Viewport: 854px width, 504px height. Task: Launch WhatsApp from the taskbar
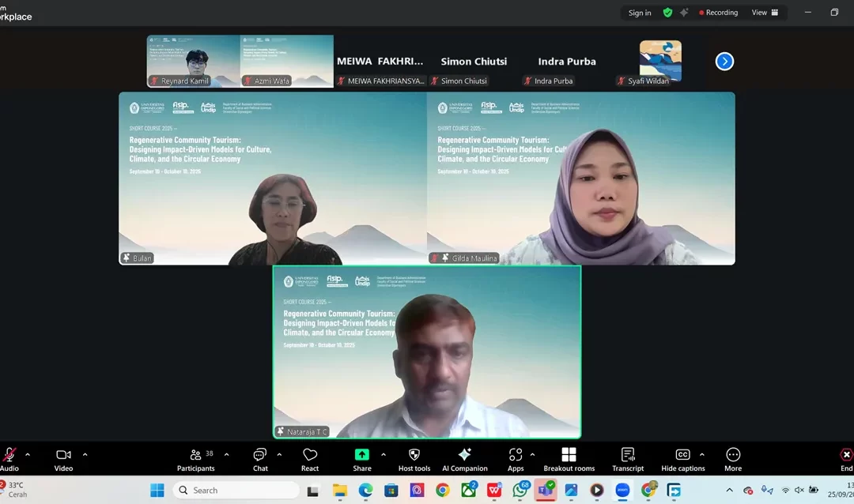tap(519, 491)
